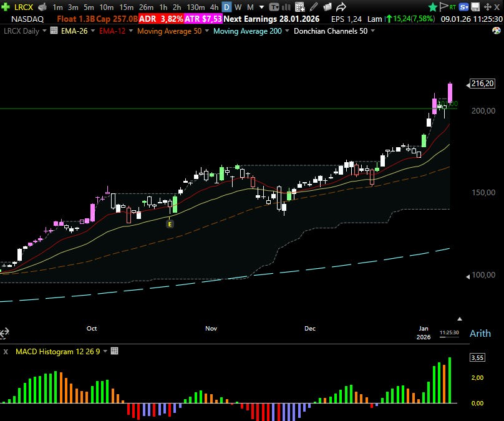
Task: Open the timeframe dropdown arrow after M
Action: coord(261,7)
